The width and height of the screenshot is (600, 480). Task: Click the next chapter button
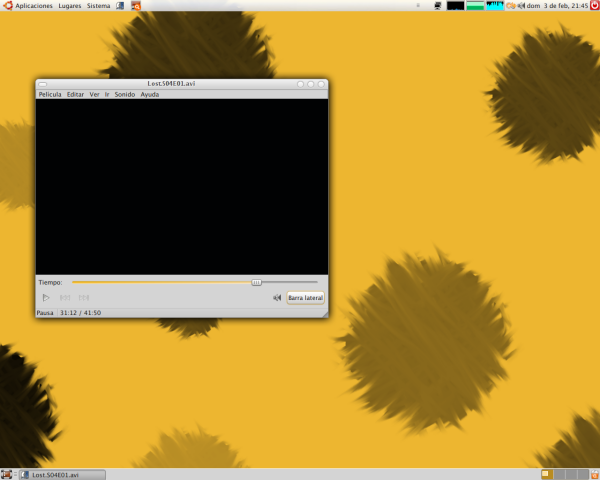tap(84, 297)
